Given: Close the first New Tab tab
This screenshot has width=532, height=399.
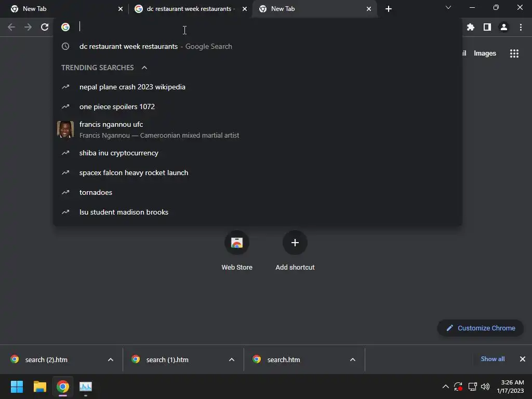Looking at the screenshot, I should [x=121, y=9].
